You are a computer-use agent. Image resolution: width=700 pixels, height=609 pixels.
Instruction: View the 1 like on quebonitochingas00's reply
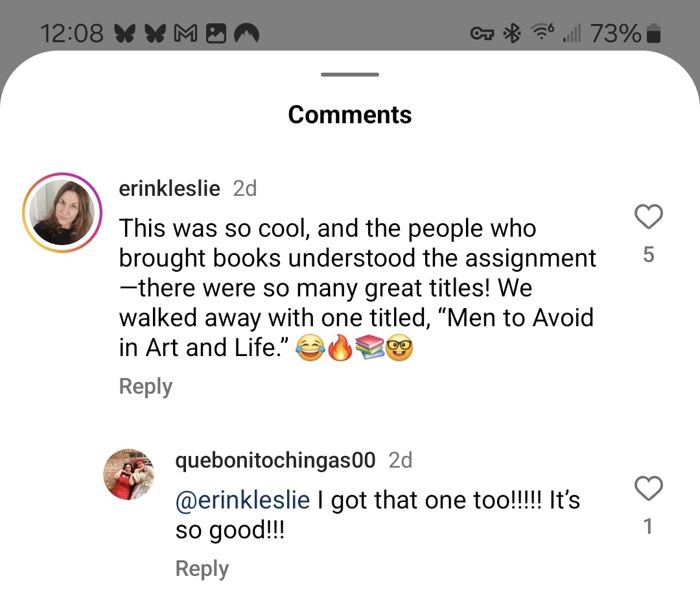[648, 526]
